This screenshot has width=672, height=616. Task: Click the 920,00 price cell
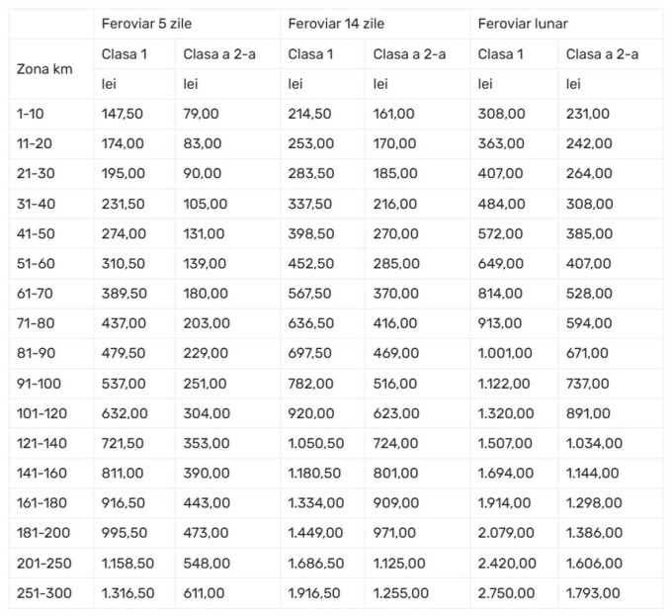(309, 413)
